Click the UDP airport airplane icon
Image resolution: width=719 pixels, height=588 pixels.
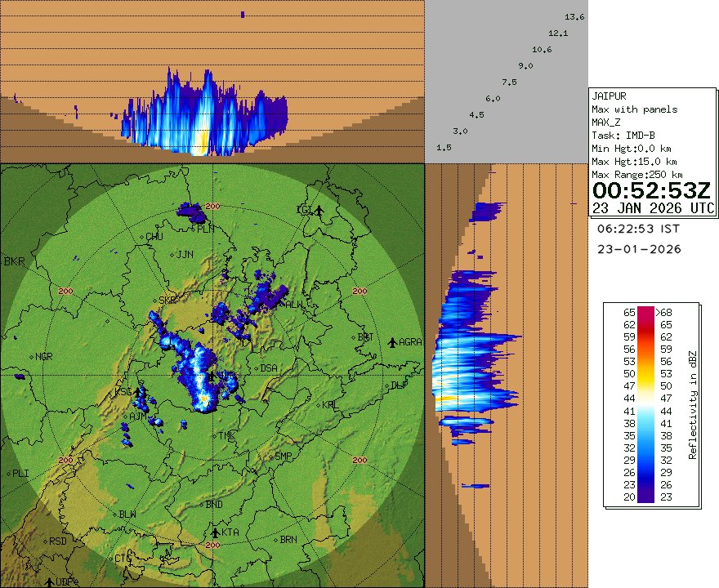point(50,581)
